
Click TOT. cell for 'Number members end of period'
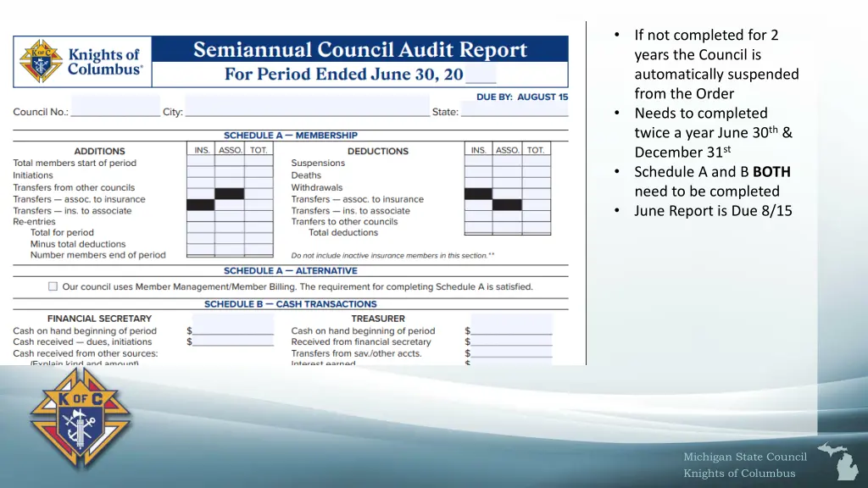pyautogui.click(x=259, y=250)
